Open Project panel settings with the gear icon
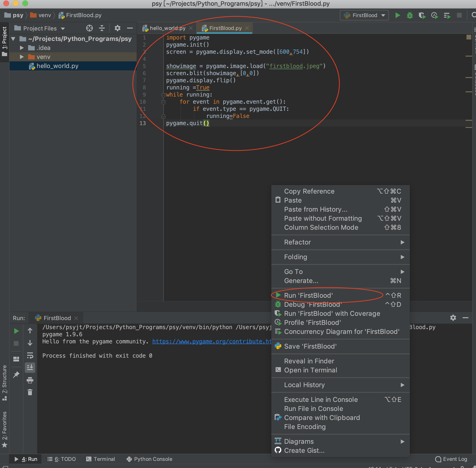The height and width of the screenshot is (468, 476). click(117, 28)
